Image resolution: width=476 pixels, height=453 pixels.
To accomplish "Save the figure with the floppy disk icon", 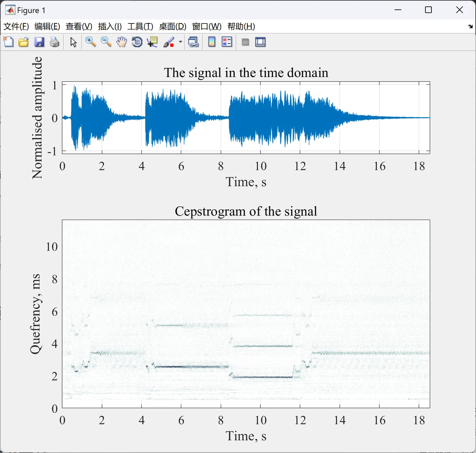I will coord(39,42).
